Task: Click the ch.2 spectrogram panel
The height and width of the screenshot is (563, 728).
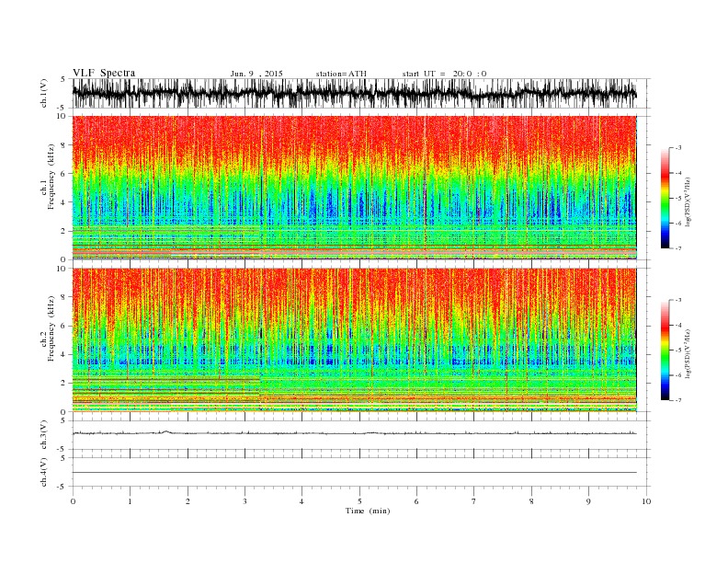Action: click(x=354, y=339)
